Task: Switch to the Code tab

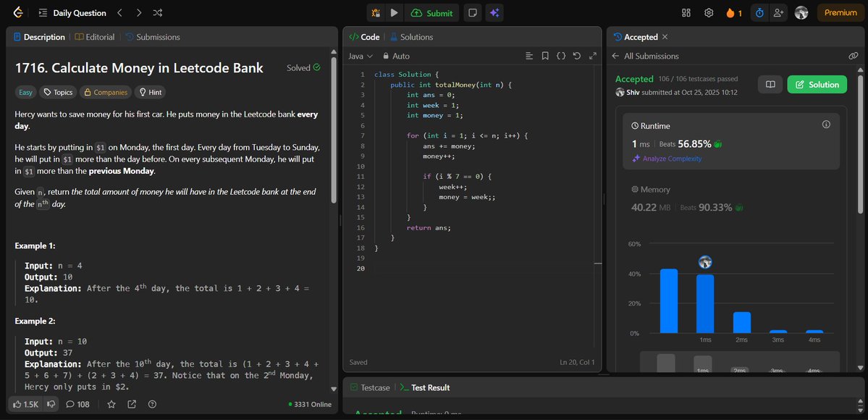Action: coord(364,37)
